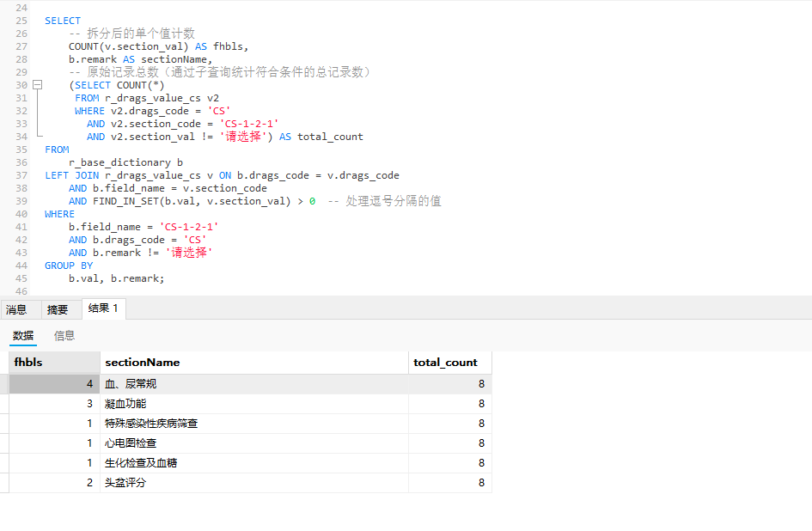Sort results by the fhbls column header

tap(28, 362)
